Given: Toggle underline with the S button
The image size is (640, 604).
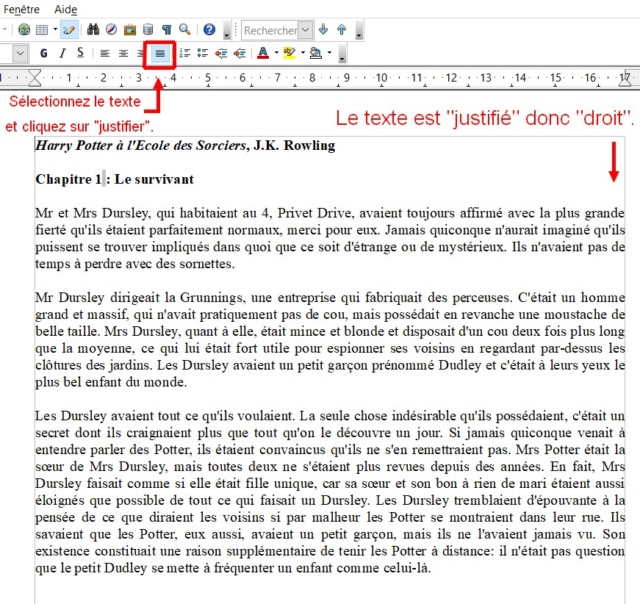Looking at the screenshot, I should click(80, 53).
